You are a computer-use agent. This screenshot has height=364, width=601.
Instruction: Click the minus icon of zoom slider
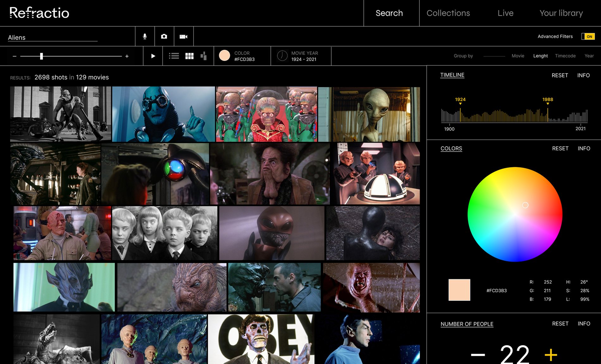tap(15, 56)
